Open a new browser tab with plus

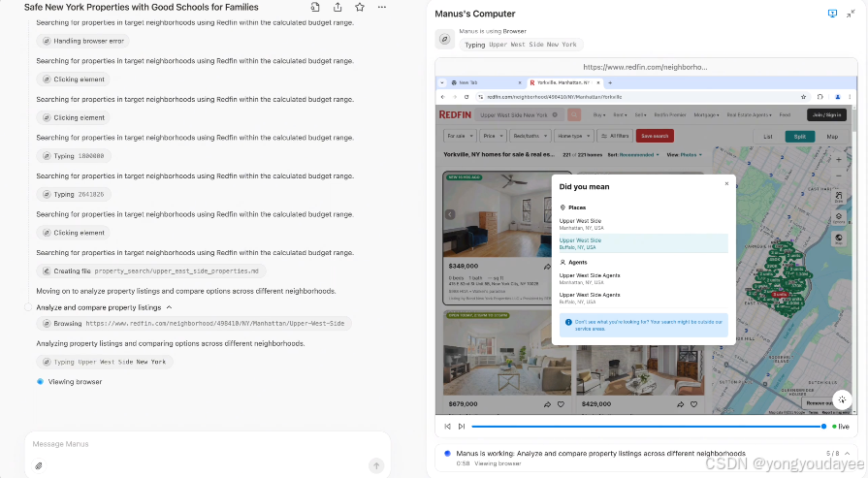pos(610,82)
